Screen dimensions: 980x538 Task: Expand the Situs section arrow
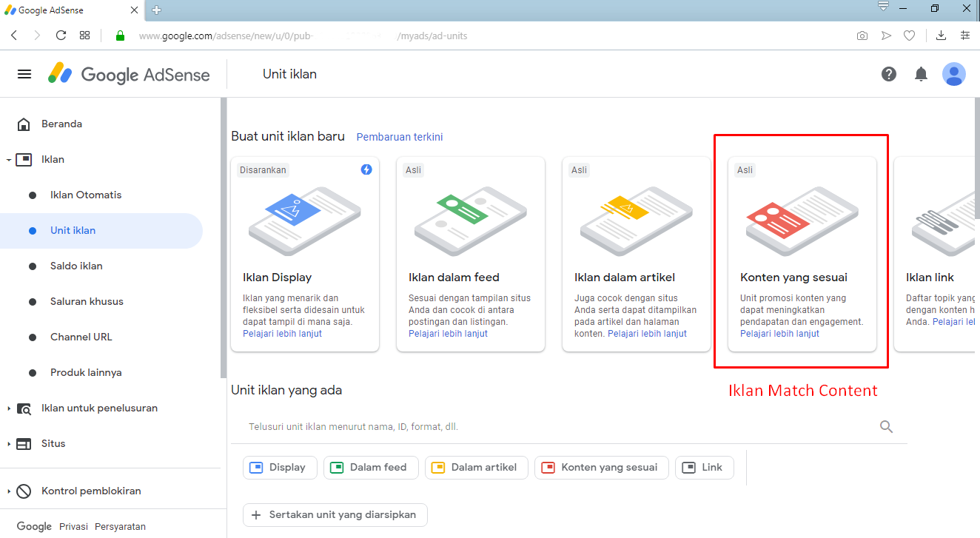pos(7,444)
